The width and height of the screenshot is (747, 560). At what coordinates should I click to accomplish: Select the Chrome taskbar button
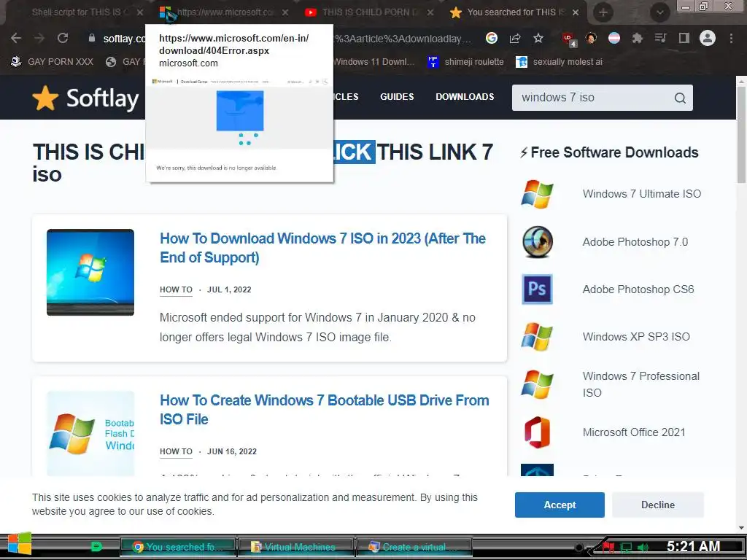pos(178,547)
